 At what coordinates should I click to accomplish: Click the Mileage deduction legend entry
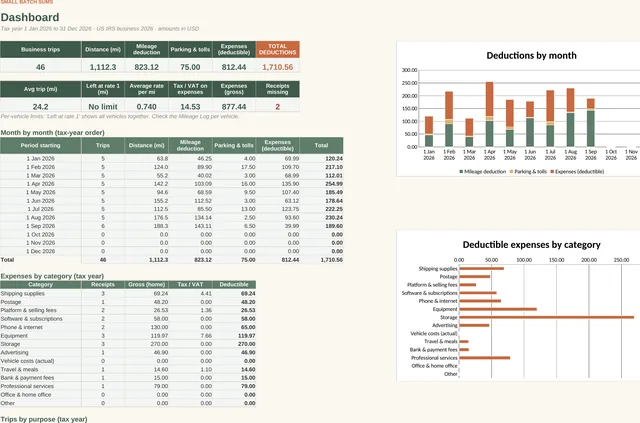[x=482, y=172]
